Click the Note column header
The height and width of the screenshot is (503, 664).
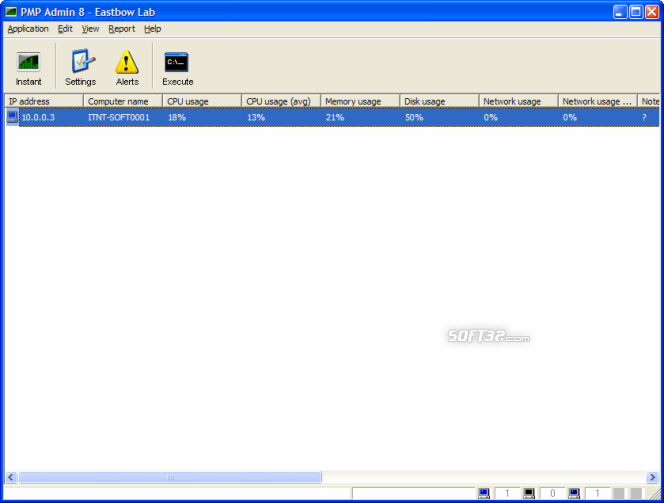pos(649,101)
